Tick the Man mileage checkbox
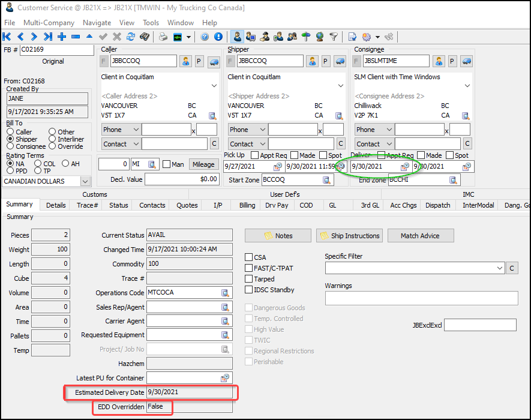This screenshot has height=420, width=531. pos(166,164)
